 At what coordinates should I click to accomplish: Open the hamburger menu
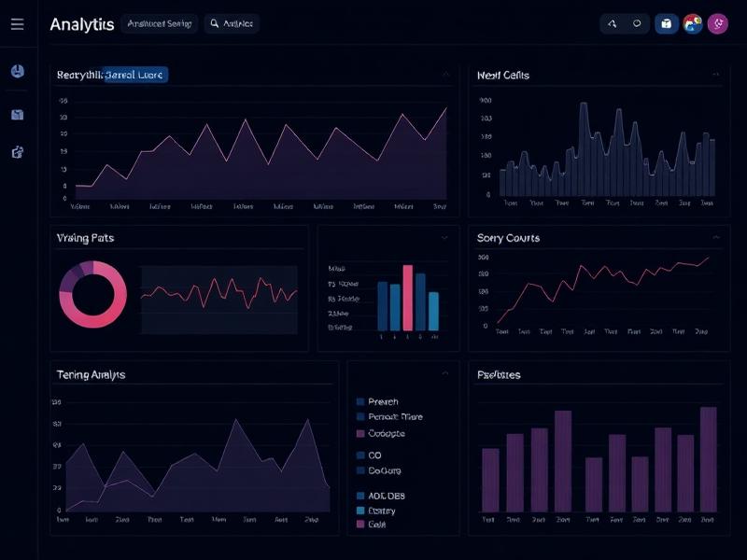(17, 24)
